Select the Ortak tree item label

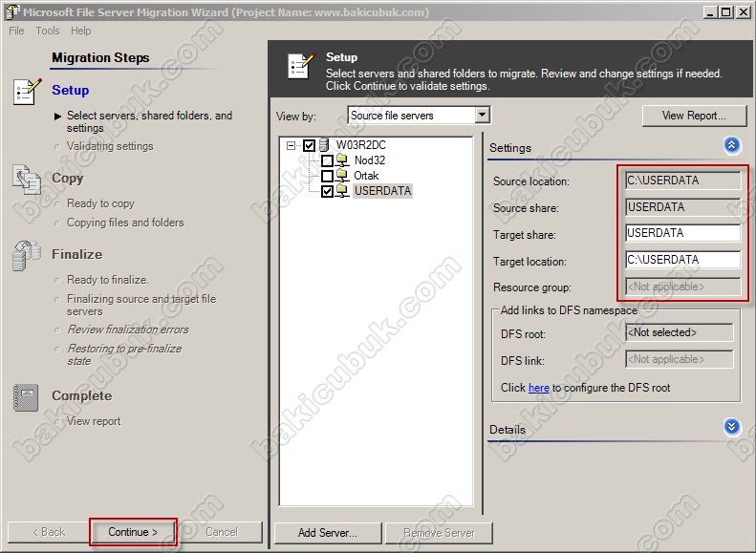pos(366,176)
